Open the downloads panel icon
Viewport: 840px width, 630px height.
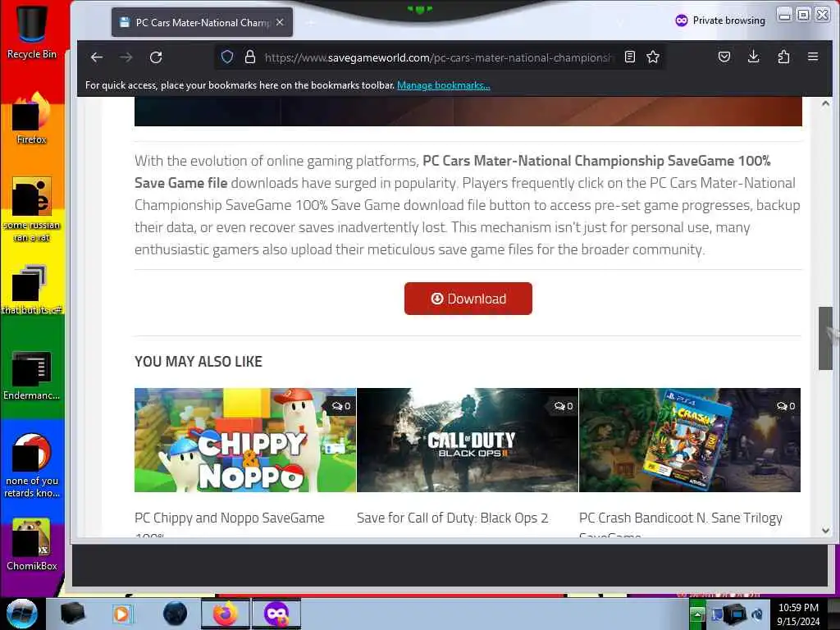coord(753,57)
